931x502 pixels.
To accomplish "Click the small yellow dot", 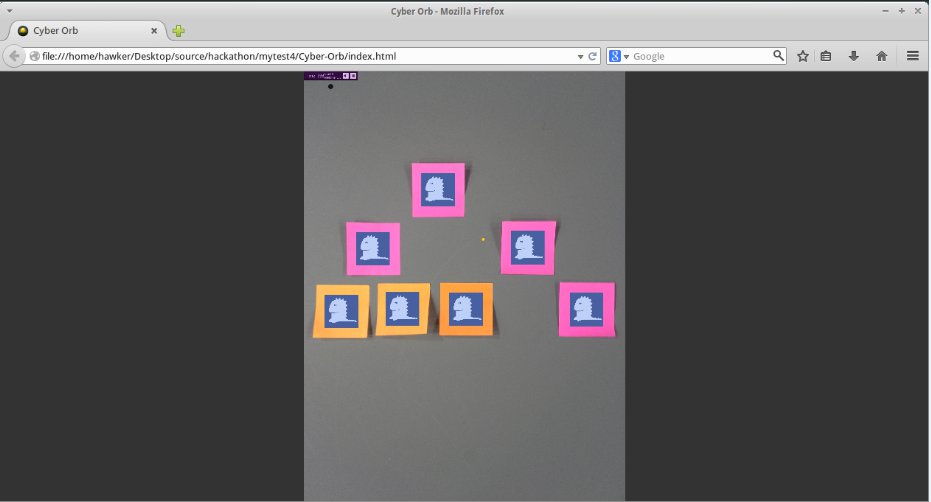I will 483,239.
